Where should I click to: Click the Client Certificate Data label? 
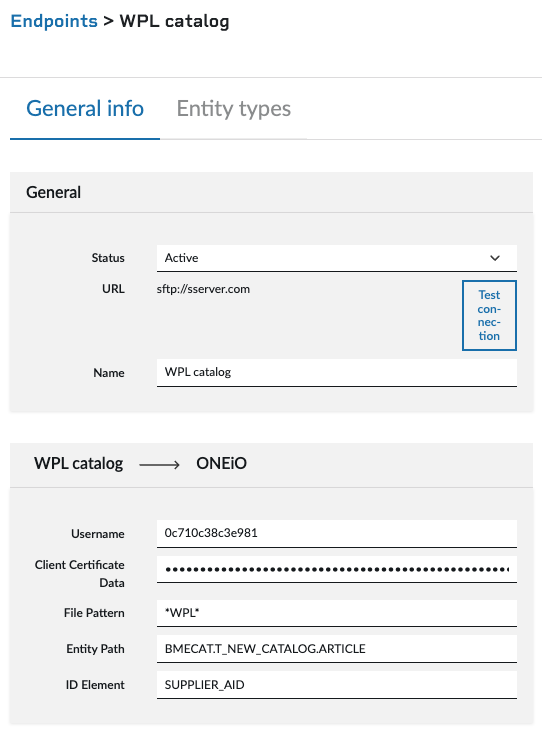[x=80, y=574]
